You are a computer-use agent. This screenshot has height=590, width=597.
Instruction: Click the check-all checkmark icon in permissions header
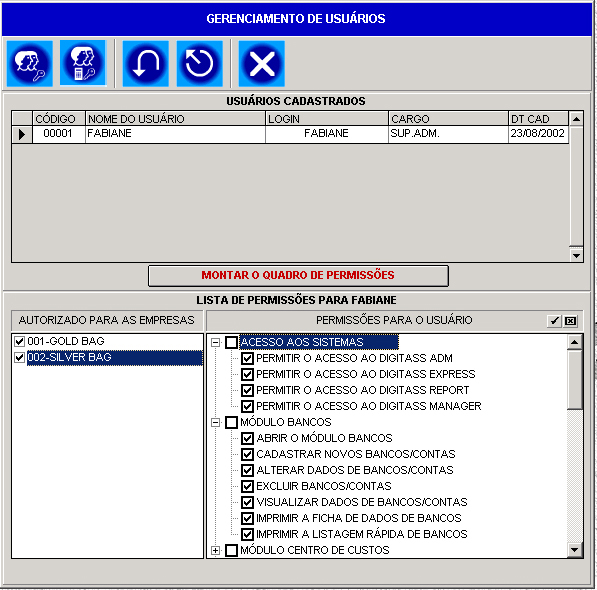pyautogui.click(x=554, y=321)
